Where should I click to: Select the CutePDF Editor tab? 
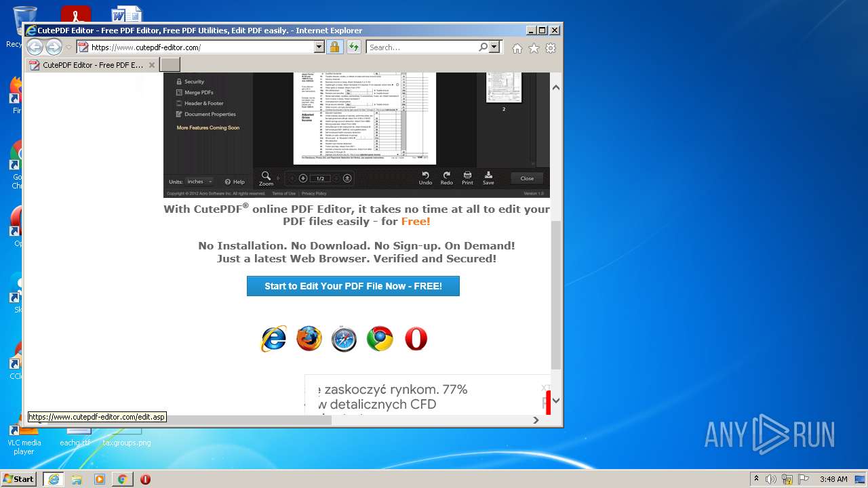92,65
